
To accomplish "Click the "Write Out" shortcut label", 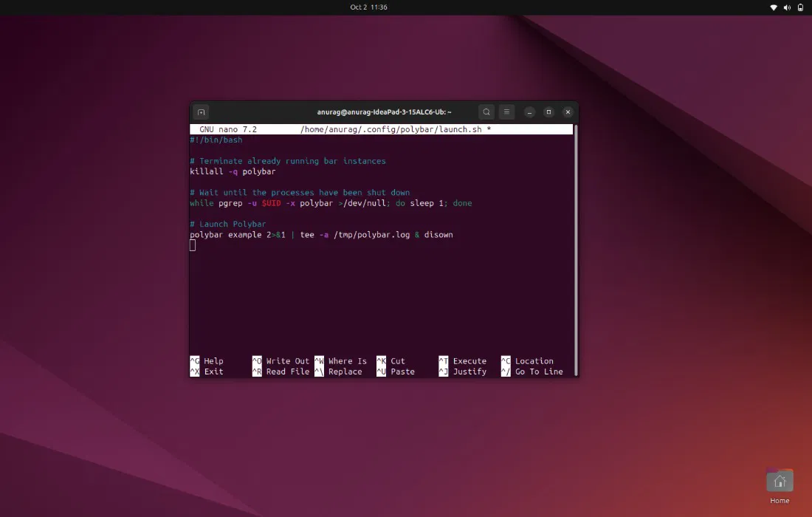I will tap(287, 361).
